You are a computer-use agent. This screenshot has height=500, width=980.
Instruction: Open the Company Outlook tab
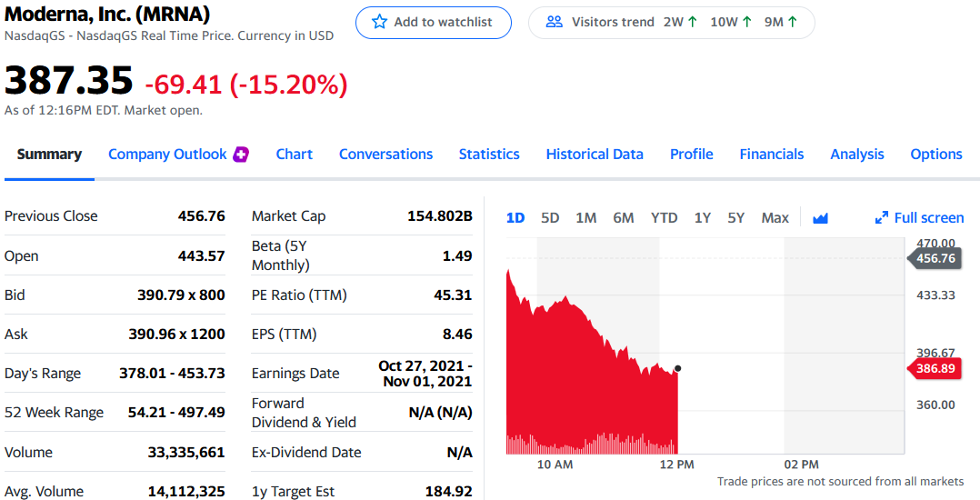167,155
